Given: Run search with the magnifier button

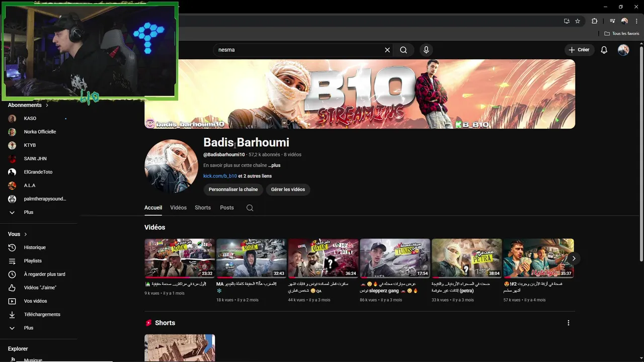Looking at the screenshot, I should [x=404, y=50].
